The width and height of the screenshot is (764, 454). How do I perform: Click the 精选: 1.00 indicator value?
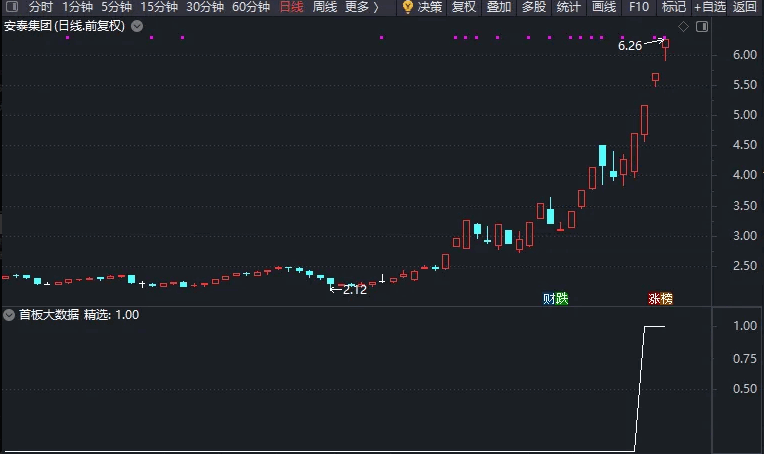[112, 315]
